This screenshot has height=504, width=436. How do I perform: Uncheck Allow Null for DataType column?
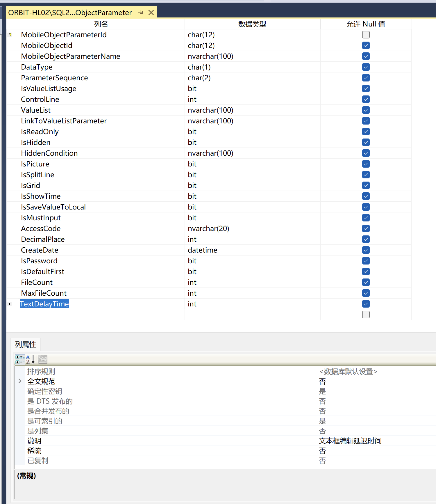tap(366, 67)
